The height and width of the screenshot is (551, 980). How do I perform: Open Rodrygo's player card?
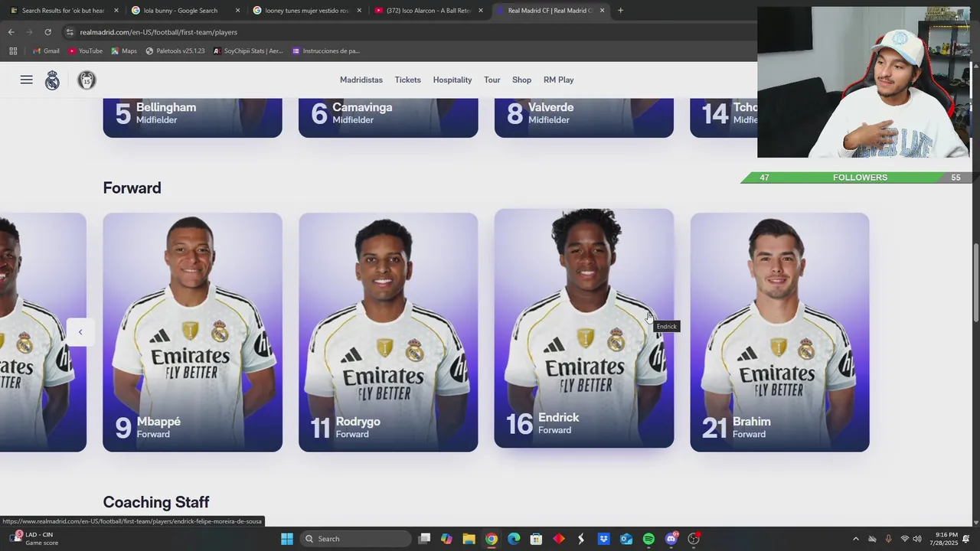tap(388, 332)
